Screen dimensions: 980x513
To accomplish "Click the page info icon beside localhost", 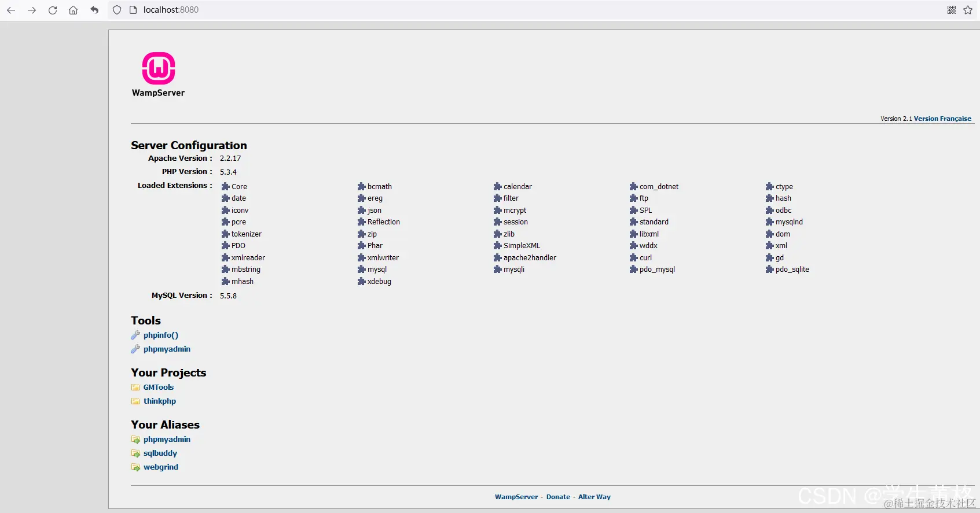I will click(x=133, y=10).
